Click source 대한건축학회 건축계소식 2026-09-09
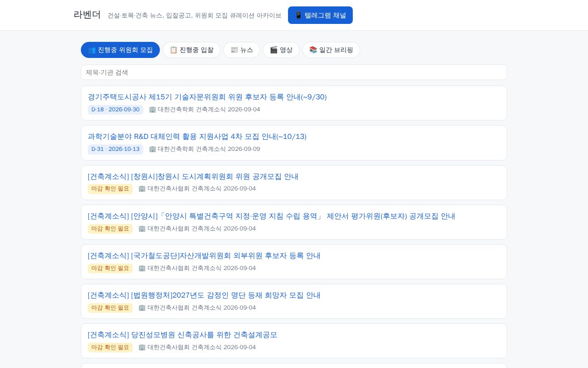The width and height of the screenshot is (588, 368). [x=204, y=149]
